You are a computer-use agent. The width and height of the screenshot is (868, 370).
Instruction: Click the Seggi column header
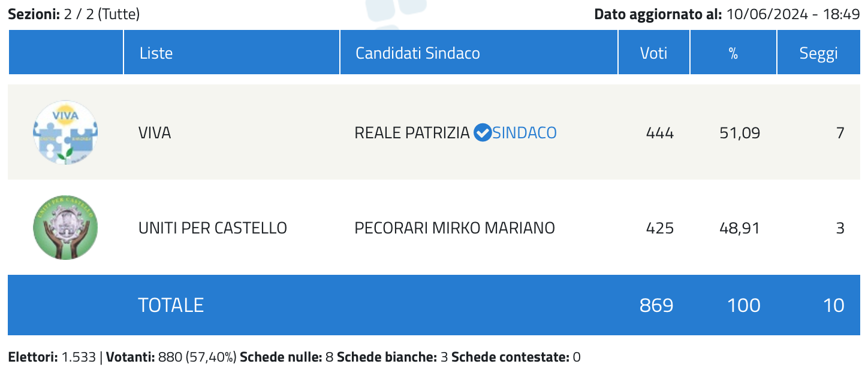click(819, 53)
